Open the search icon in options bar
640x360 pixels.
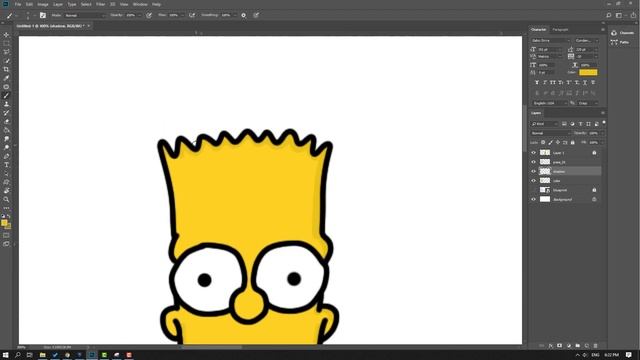point(609,15)
